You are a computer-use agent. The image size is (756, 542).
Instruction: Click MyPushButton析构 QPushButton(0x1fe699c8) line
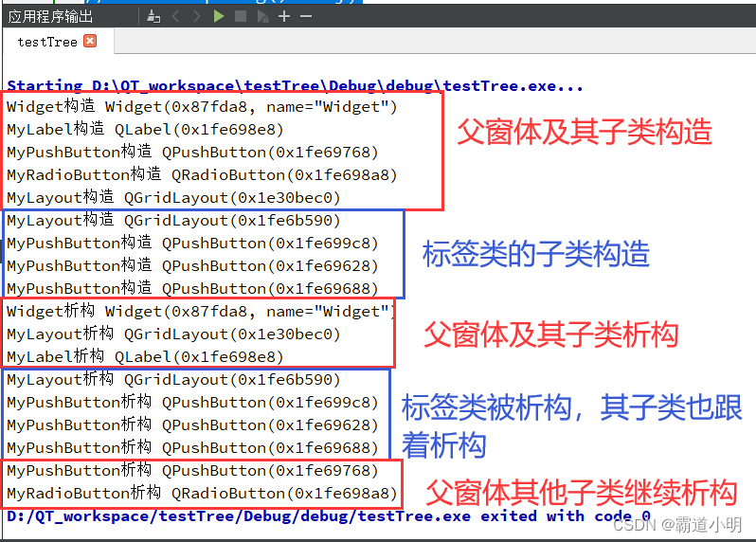coord(192,402)
